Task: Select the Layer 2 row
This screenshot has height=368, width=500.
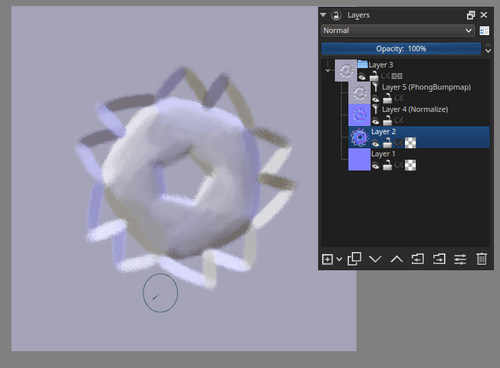Action: 419,137
